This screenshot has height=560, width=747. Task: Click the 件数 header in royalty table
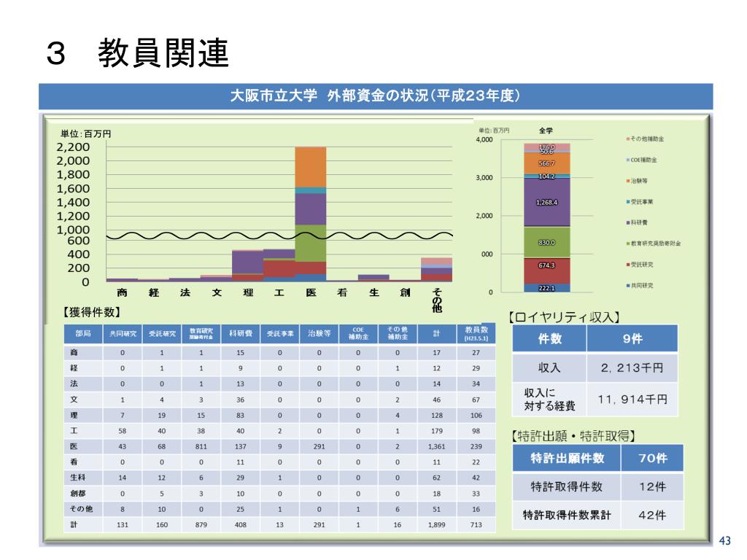click(549, 338)
